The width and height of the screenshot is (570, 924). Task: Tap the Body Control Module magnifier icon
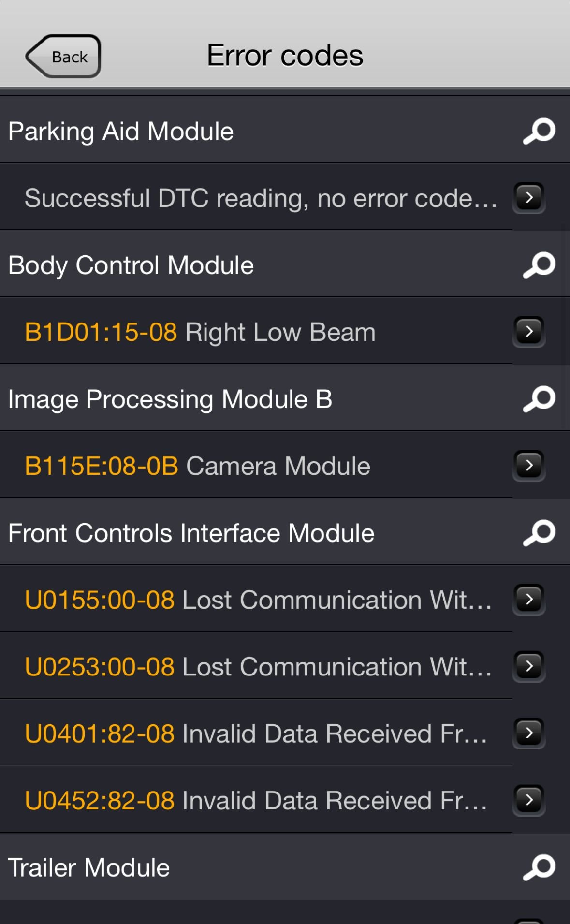[x=539, y=265]
